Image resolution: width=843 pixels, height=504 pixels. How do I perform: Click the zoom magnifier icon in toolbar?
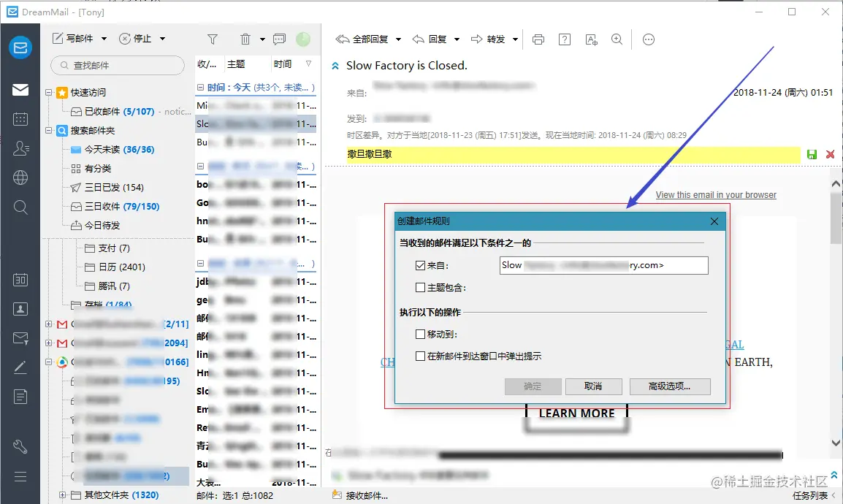[617, 39]
